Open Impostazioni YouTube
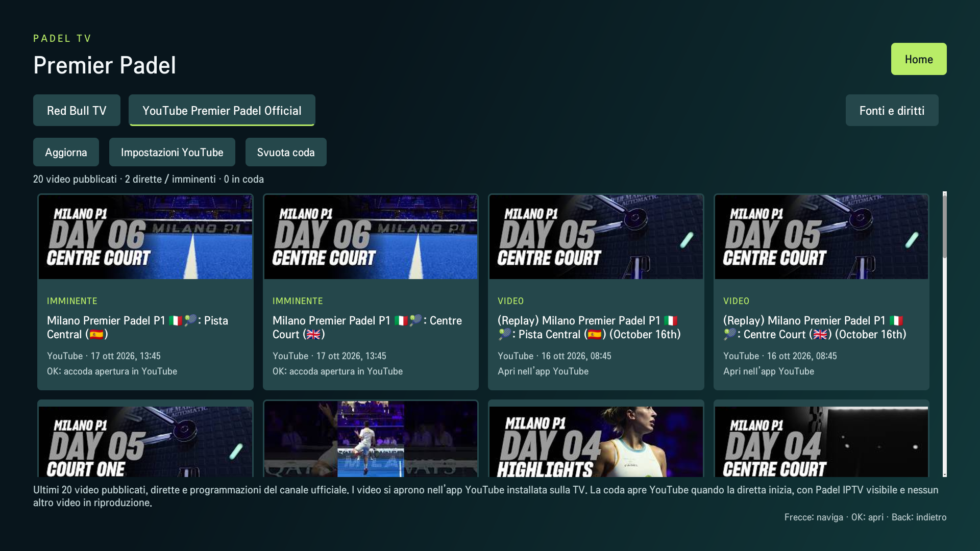This screenshot has width=980, height=551. pyautogui.click(x=172, y=152)
